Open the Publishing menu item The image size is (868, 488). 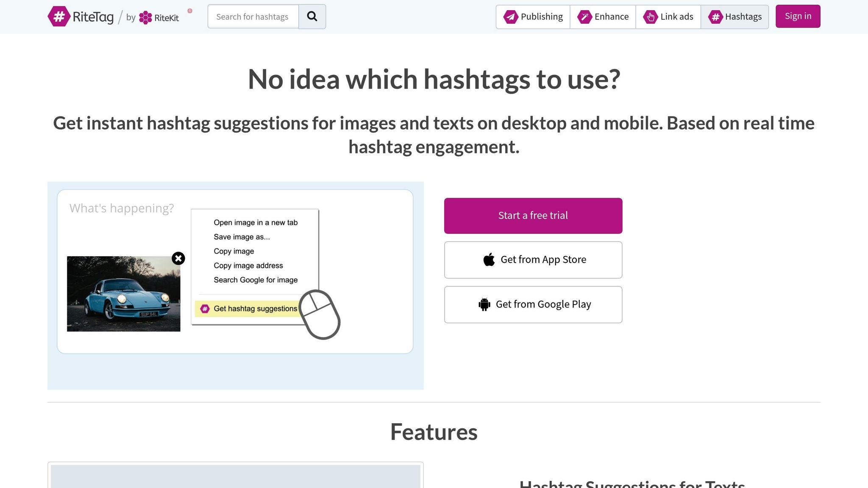(x=533, y=17)
